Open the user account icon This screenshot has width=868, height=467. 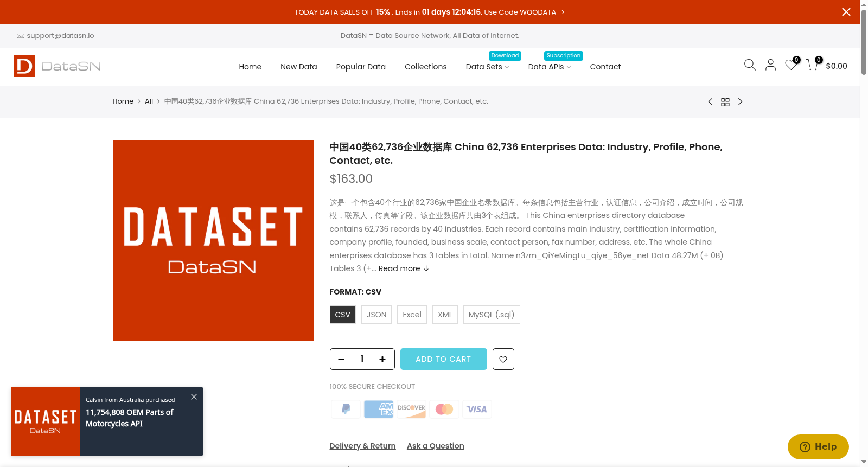click(x=770, y=65)
